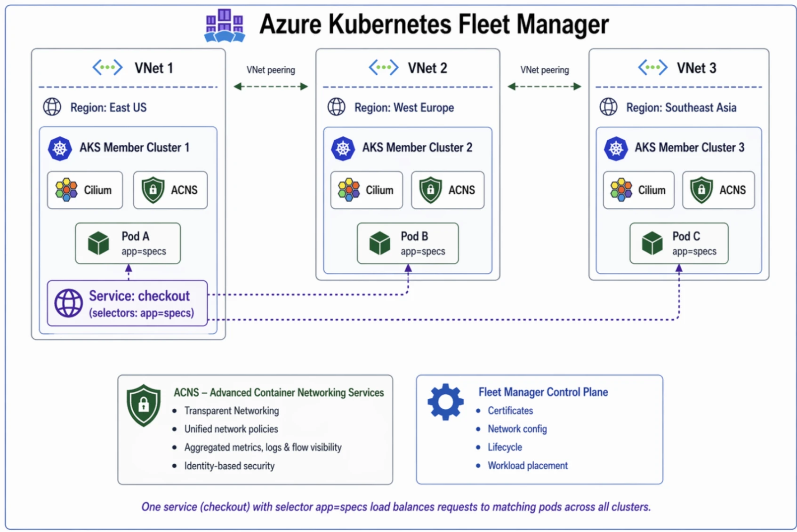Screen dimensions: 797x532
Task: Click the Service: checkout heading
Action: click(139, 296)
